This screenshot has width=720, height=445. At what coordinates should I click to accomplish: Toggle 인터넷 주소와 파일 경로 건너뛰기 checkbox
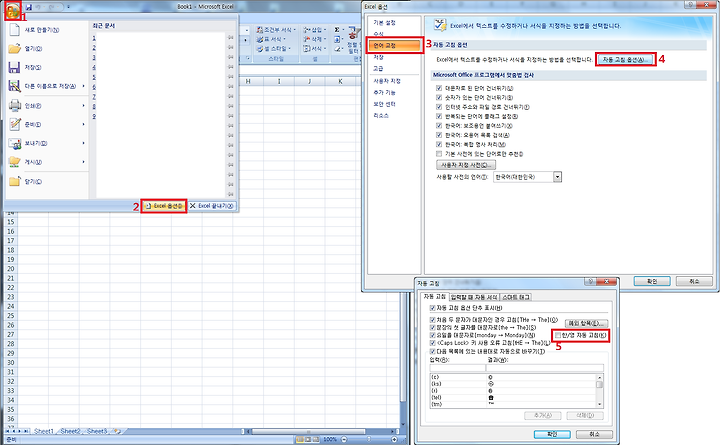tap(439, 107)
